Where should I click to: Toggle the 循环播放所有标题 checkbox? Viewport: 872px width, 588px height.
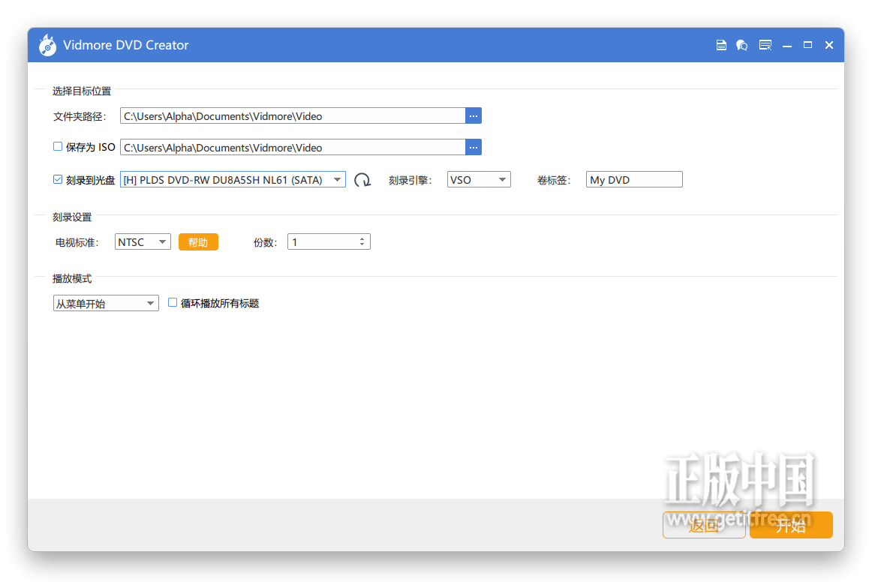pyautogui.click(x=173, y=302)
